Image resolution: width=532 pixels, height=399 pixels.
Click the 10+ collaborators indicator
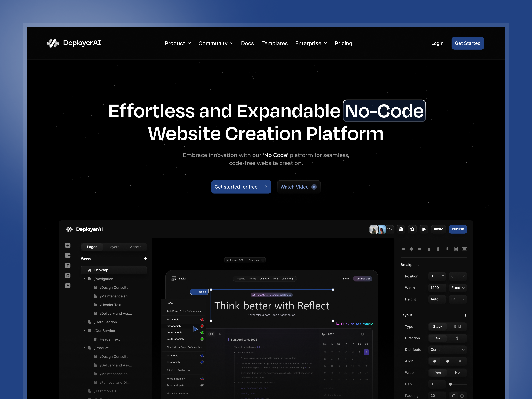(x=390, y=229)
